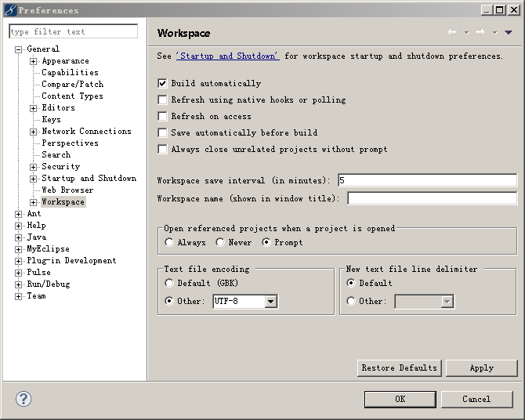Choose Other text file encoding radio

(169, 301)
